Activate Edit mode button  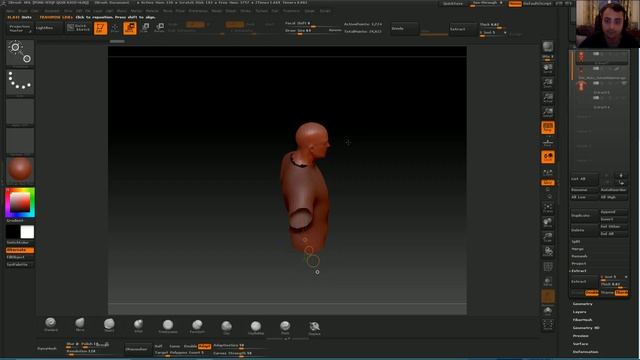[100, 28]
